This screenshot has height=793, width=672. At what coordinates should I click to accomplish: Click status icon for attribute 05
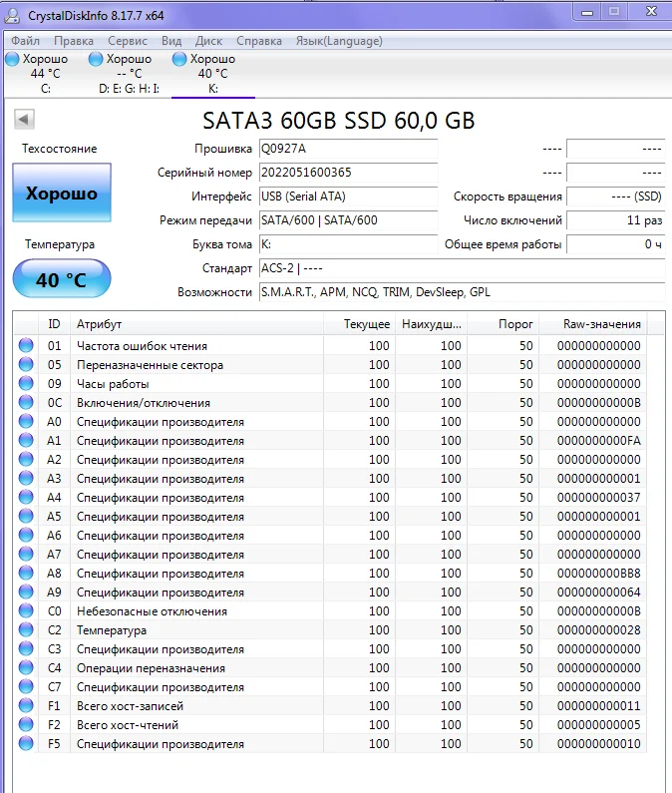pyautogui.click(x=26, y=365)
